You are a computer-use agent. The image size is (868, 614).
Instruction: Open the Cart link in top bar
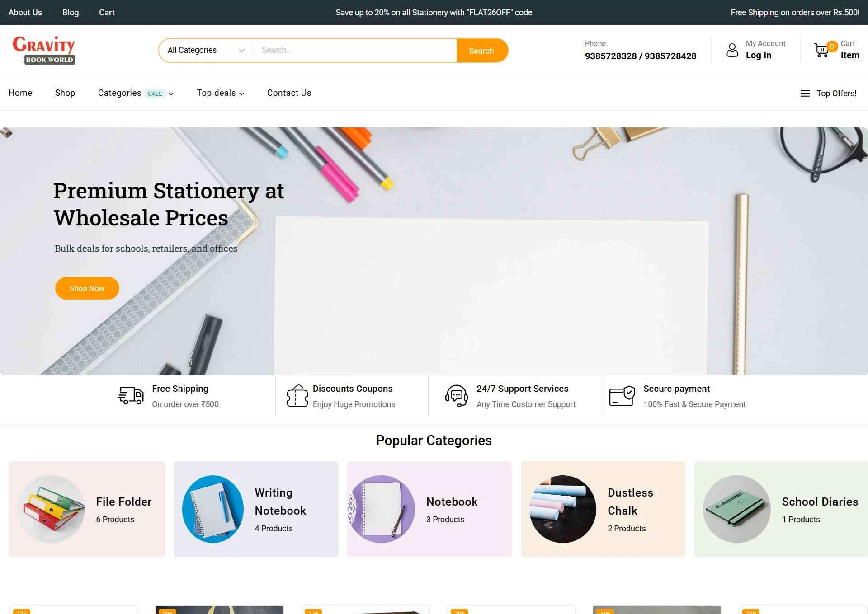(x=107, y=13)
